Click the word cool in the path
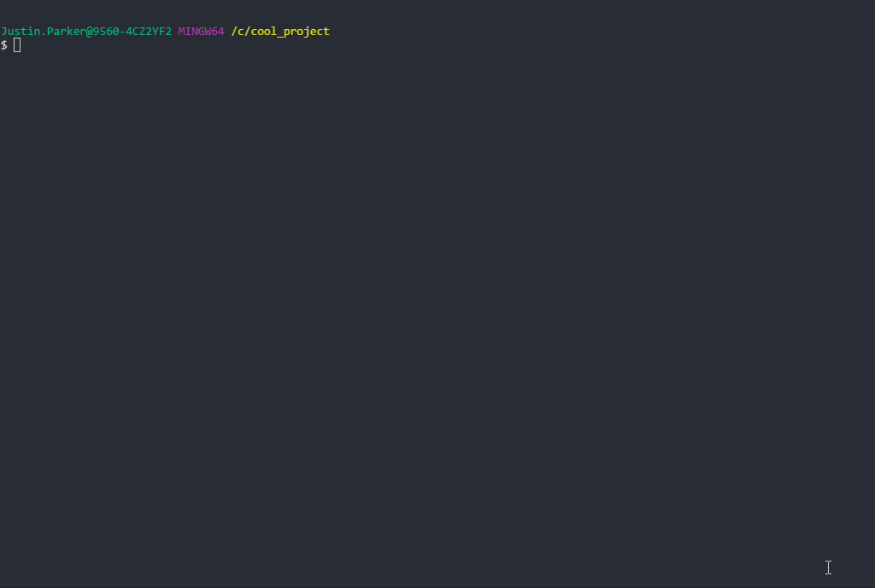 pos(263,32)
